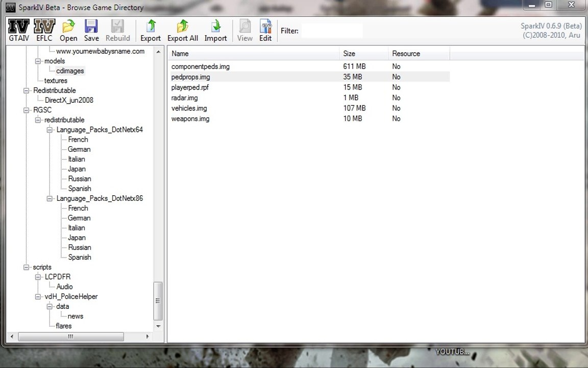The image size is (588, 368).
Task: Click the tree vertical scrollbar thumb
Action: (158, 301)
